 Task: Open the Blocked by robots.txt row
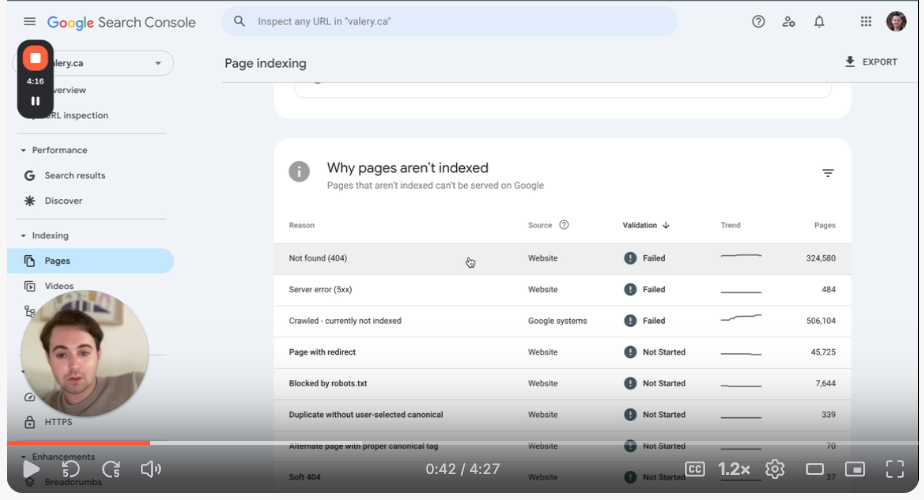click(x=562, y=383)
